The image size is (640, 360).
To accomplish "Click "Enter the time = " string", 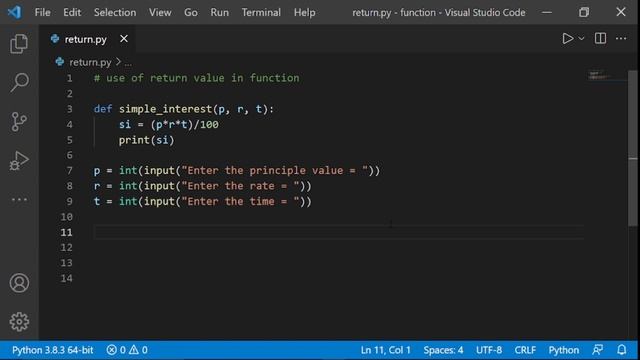I will (x=240, y=201).
